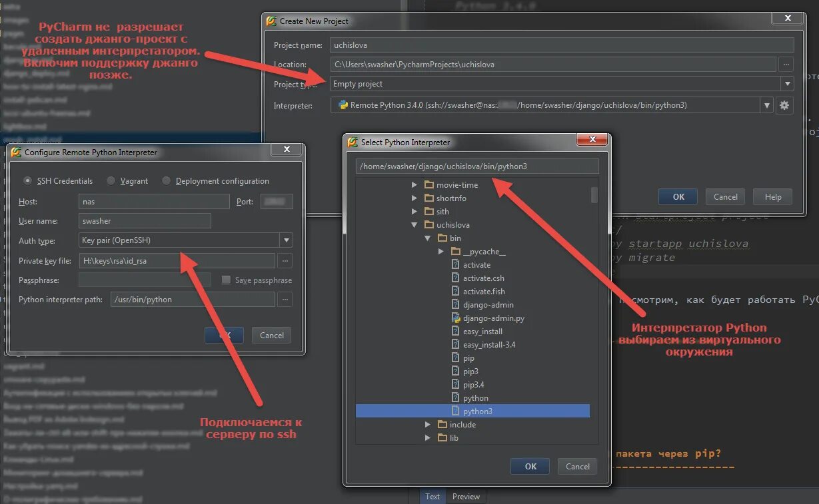
Task: Select the movie-time folder icon
Action: pos(429,185)
